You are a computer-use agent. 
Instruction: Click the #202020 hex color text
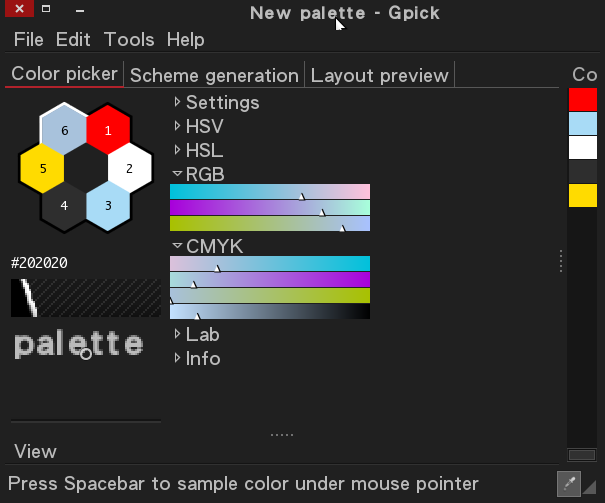(x=39, y=263)
